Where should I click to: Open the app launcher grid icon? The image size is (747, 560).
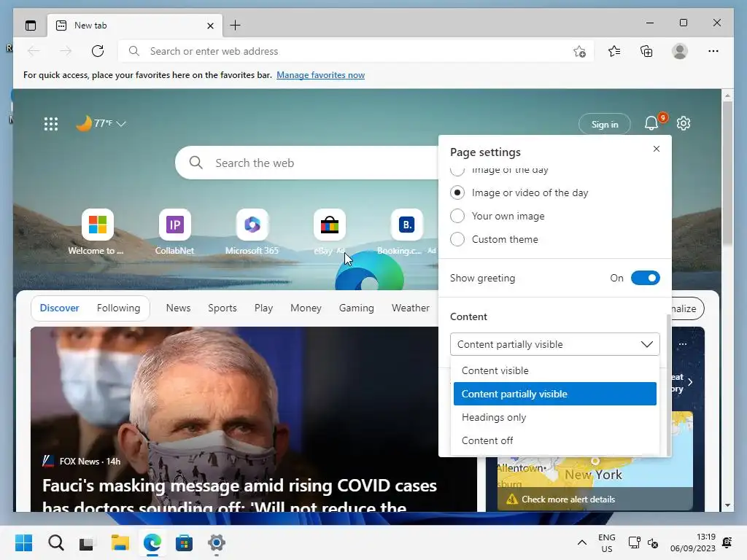[51, 124]
